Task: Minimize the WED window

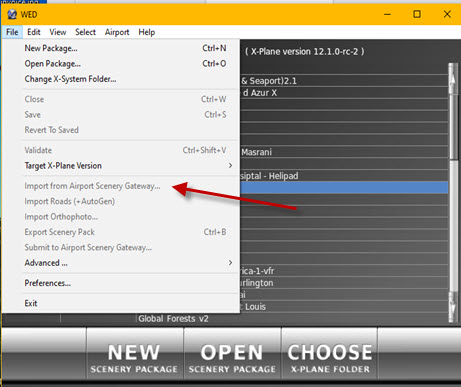Action: click(x=387, y=14)
